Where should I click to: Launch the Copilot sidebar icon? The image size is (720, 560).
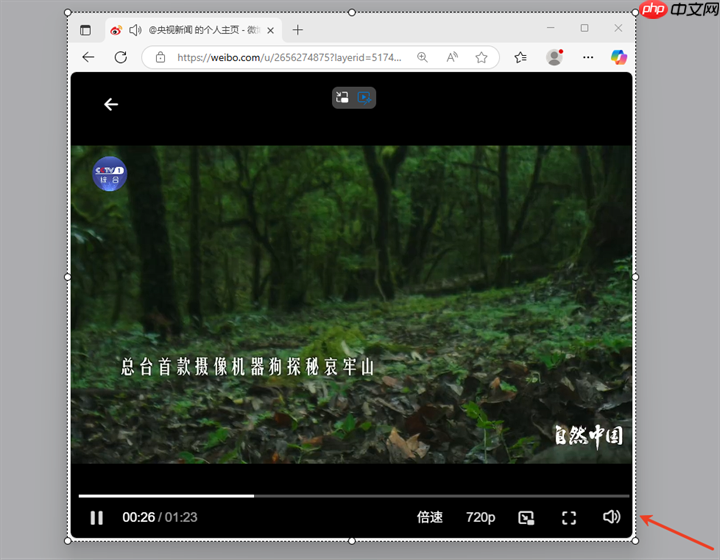[x=619, y=57]
